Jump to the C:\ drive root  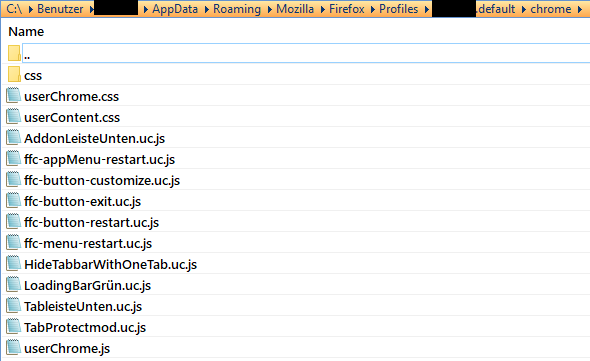point(14,9)
